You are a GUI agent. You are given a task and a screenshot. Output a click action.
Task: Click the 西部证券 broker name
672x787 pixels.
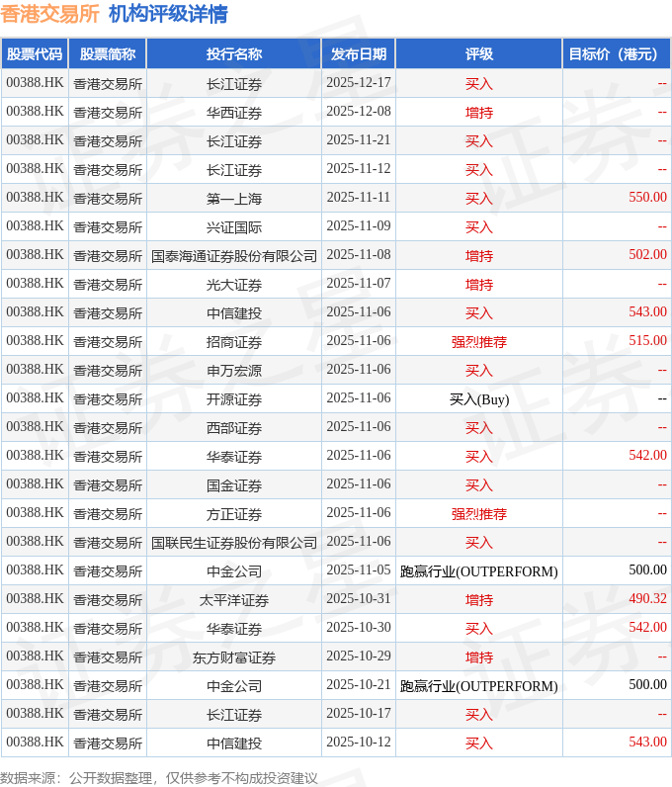click(234, 428)
